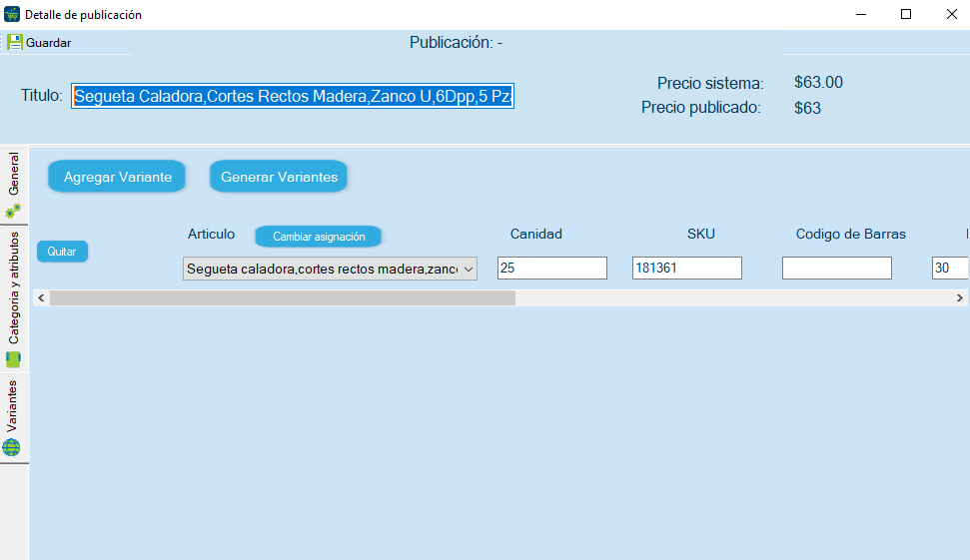Click the Cambiar asignación button
Viewport: 970px width, 560px height.
[x=318, y=237]
